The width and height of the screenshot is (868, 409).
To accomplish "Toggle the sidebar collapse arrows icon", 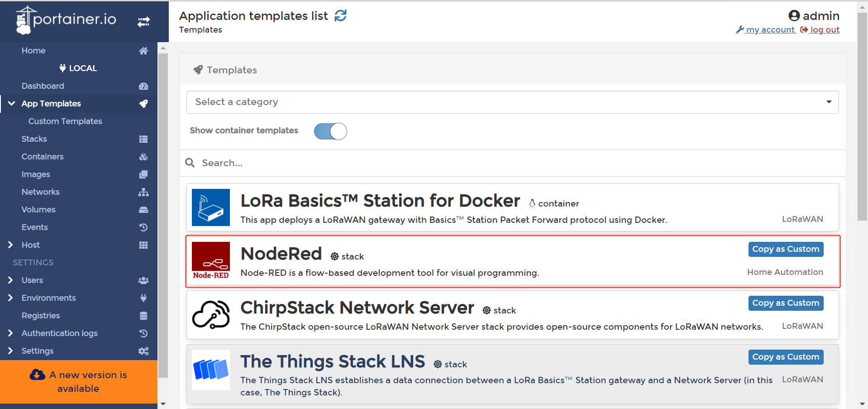I will click(143, 22).
